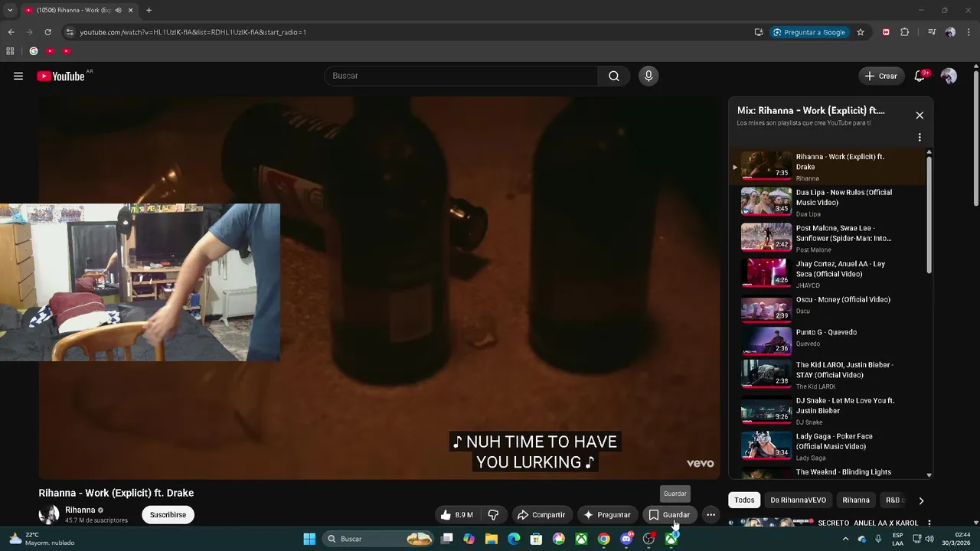Screen dimensions: 980x551
Task: Open the YouTube hamburger guide menu
Action: click(x=18, y=76)
